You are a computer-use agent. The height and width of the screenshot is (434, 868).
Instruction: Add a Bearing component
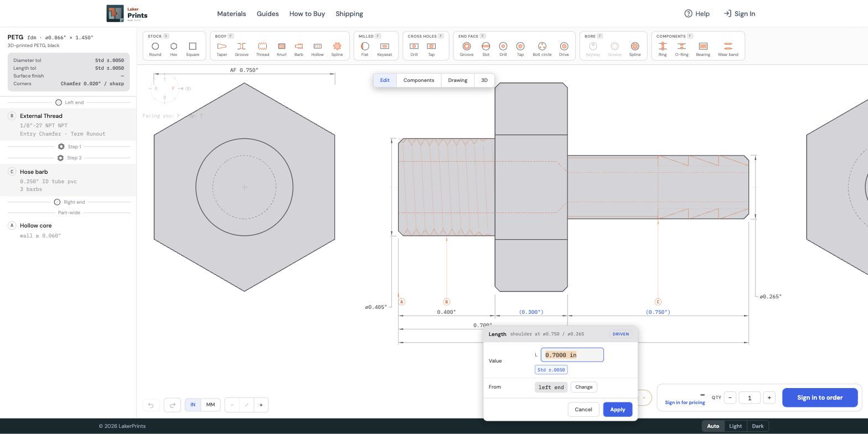pyautogui.click(x=703, y=49)
